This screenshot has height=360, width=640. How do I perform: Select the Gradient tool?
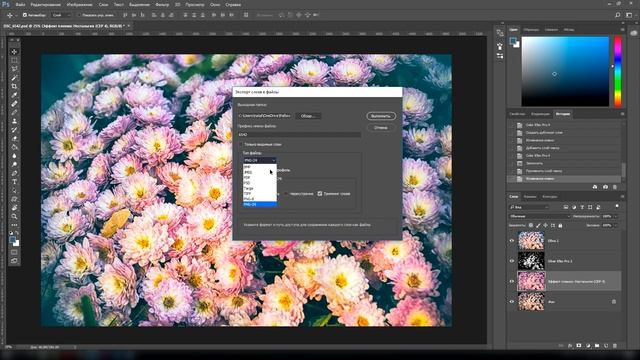coord(14,147)
